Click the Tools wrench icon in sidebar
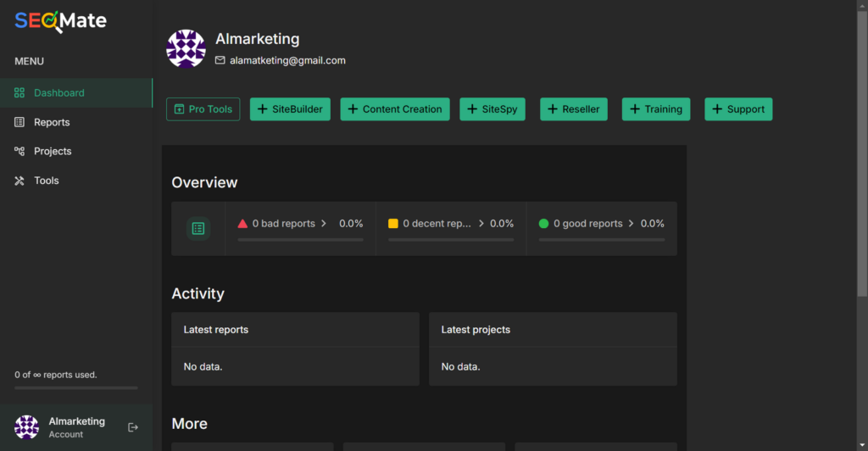Viewport: 868px width, 451px height. 19,181
